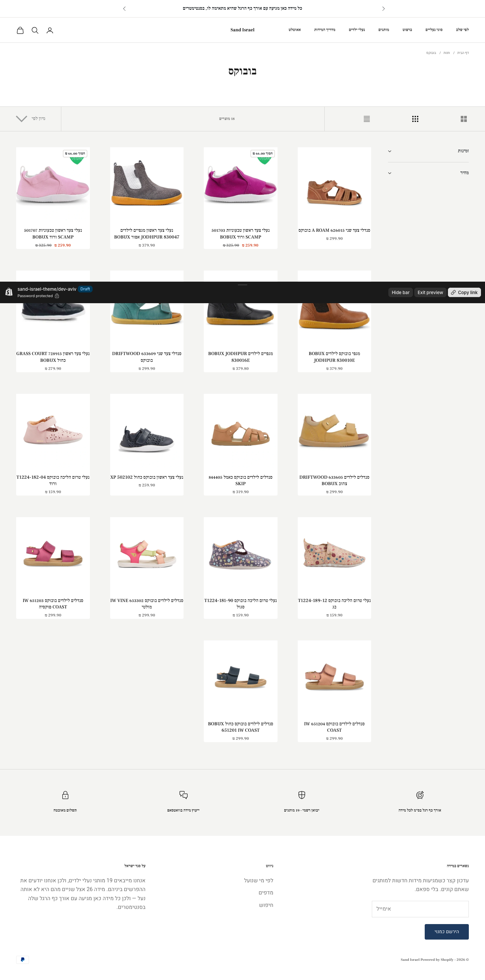This screenshot has height=980, width=485.
Task: Click the אימייל email input field
Action: pyautogui.click(x=420, y=909)
